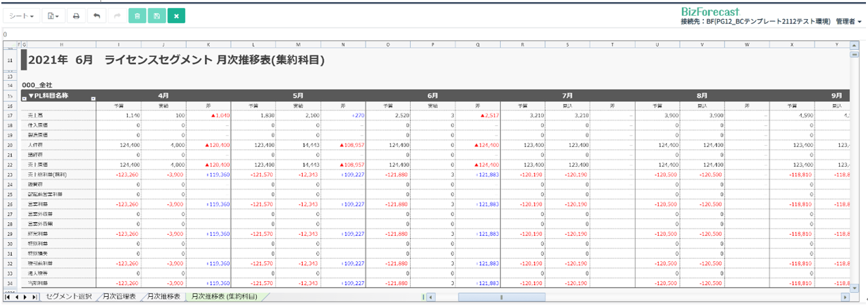Jump to the last sheet tab using the arrow
The image size is (868, 305).
click(x=35, y=297)
